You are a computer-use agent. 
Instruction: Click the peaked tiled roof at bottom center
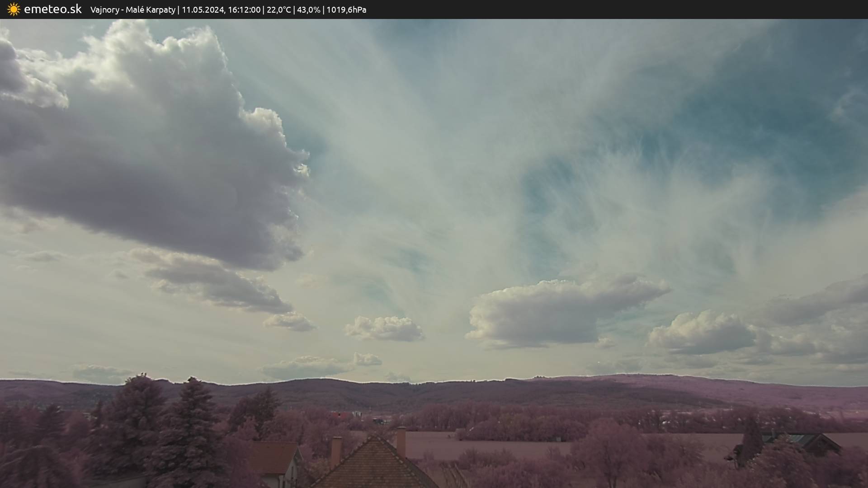tap(375, 465)
